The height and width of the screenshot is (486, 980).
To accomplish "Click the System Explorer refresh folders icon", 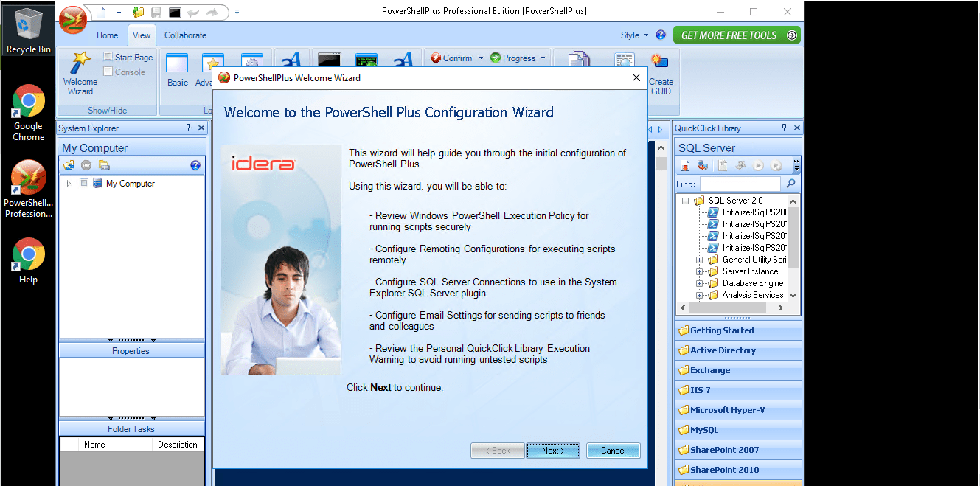I will coord(69,165).
